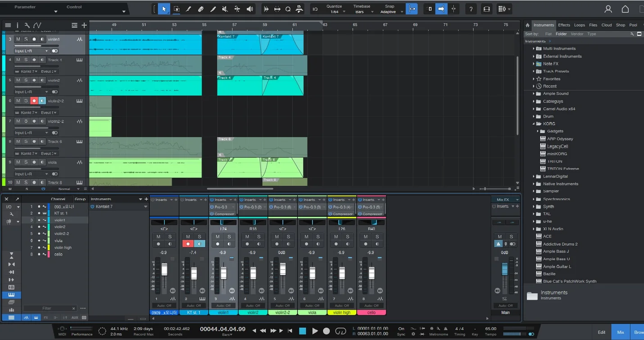Toggle monitor on the viola track

[42, 162]
